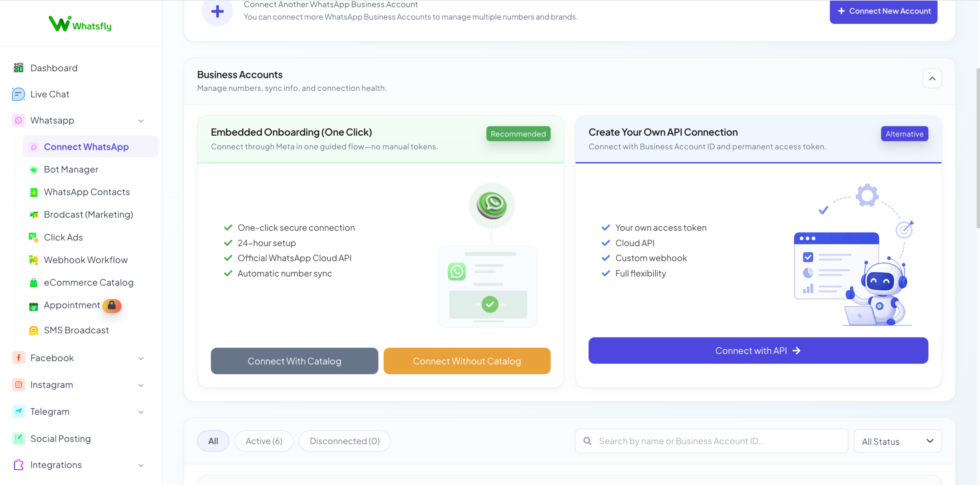The width and height of the screenshot is (980, 485).
Task: Click the Facebook sidebar icon
Action: (18, 358)
